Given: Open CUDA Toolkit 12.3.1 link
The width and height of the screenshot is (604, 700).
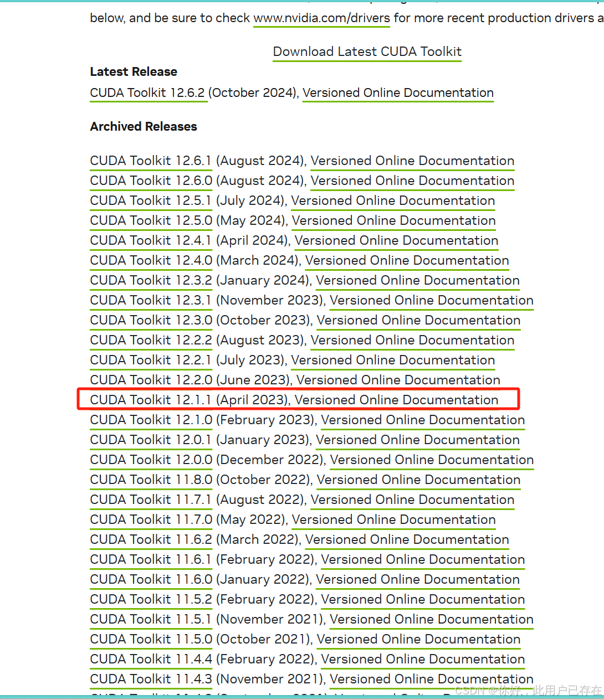Looking at the screenshot, I should click(151, 300).
